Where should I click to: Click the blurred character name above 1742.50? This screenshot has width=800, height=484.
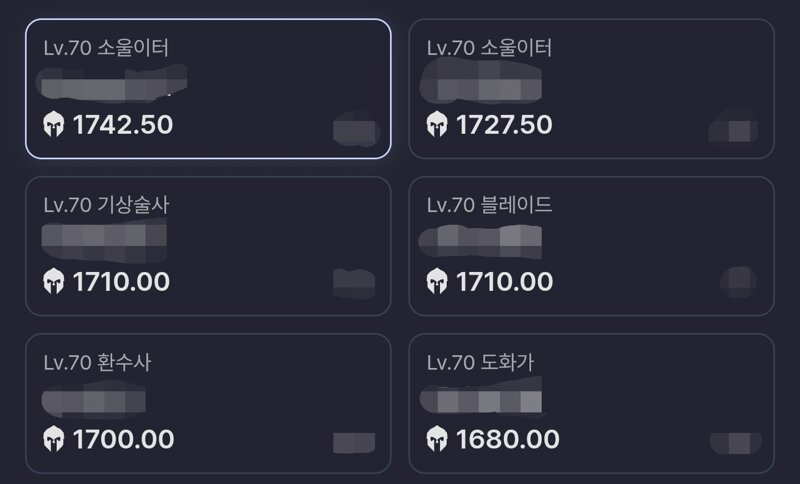tap(112, 83)
